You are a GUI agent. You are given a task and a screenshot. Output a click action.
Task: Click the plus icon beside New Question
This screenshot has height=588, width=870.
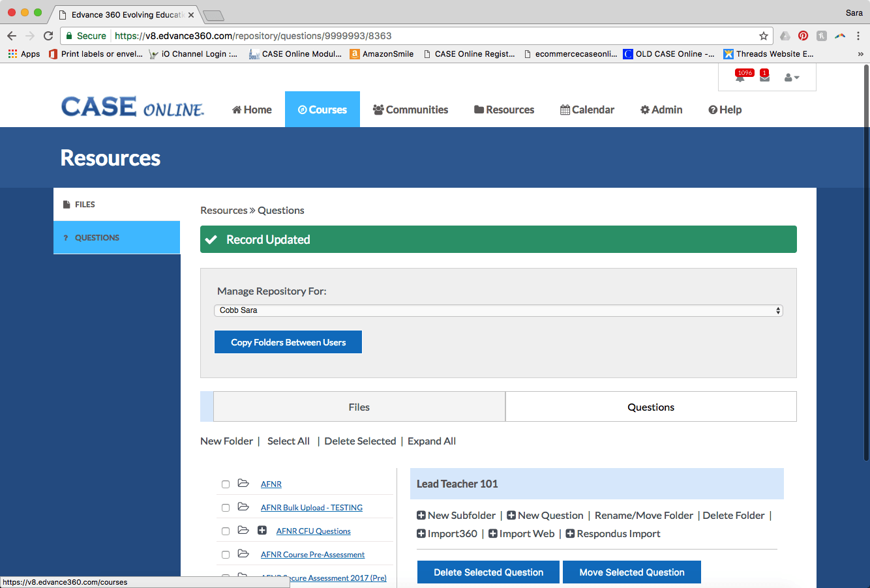coord(511,516)
